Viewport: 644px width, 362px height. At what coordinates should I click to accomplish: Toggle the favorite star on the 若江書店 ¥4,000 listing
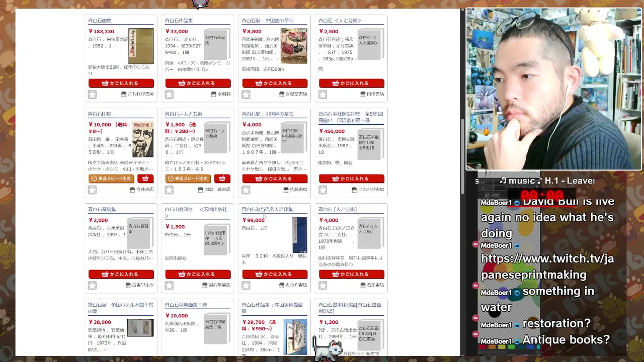(323, 286)
